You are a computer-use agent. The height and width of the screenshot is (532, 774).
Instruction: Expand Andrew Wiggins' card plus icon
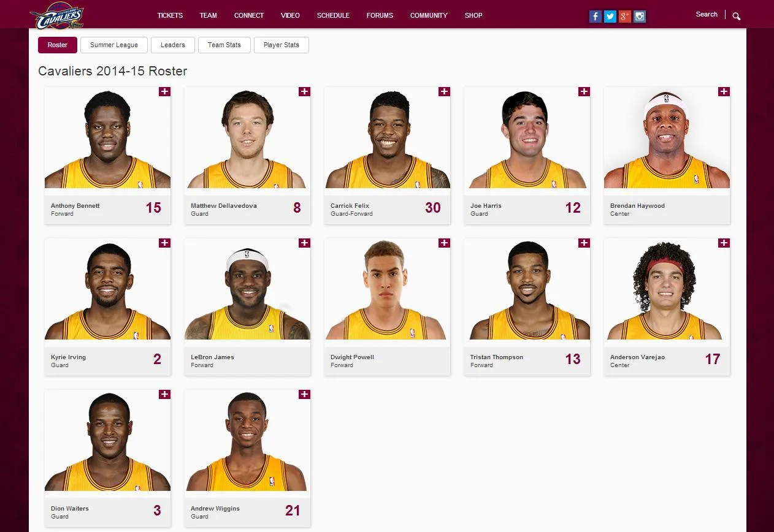[x=304, y=394]
